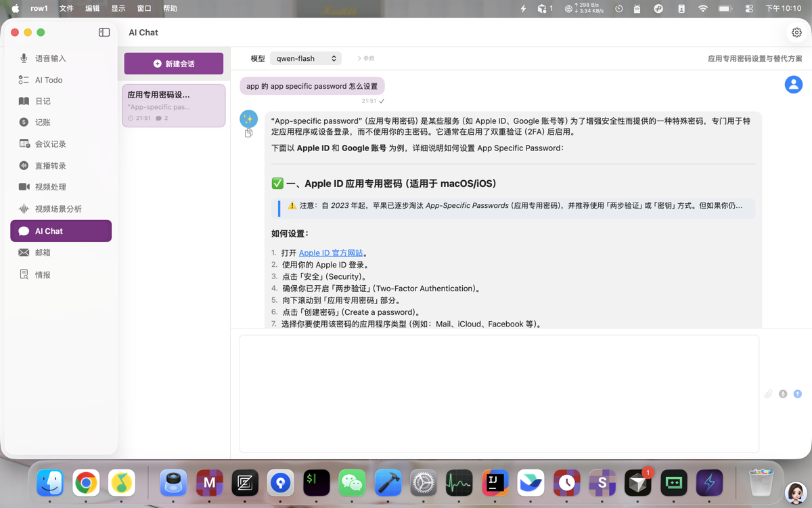Image resolution: width=812 pixels, height=508 pixels.
Task: Copy the AI reply using the copy icon
Action: (x=248, y=133)
